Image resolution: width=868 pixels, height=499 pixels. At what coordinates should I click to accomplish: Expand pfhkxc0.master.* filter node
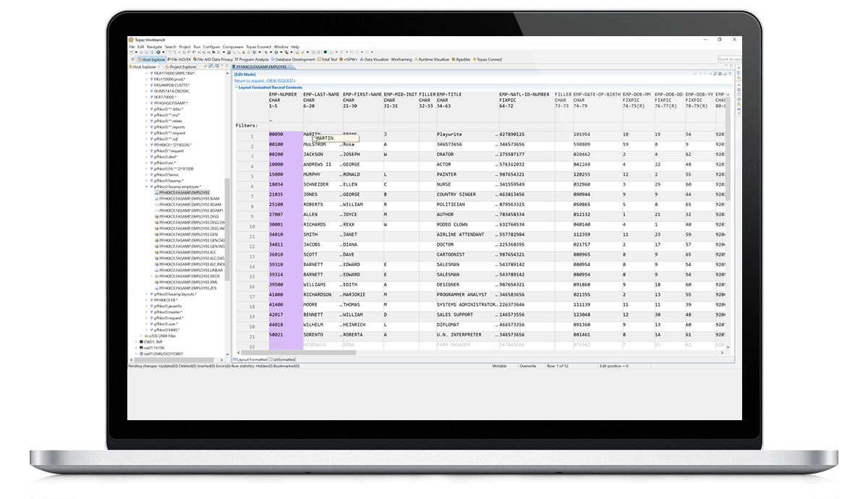click(x=147, y=312)
